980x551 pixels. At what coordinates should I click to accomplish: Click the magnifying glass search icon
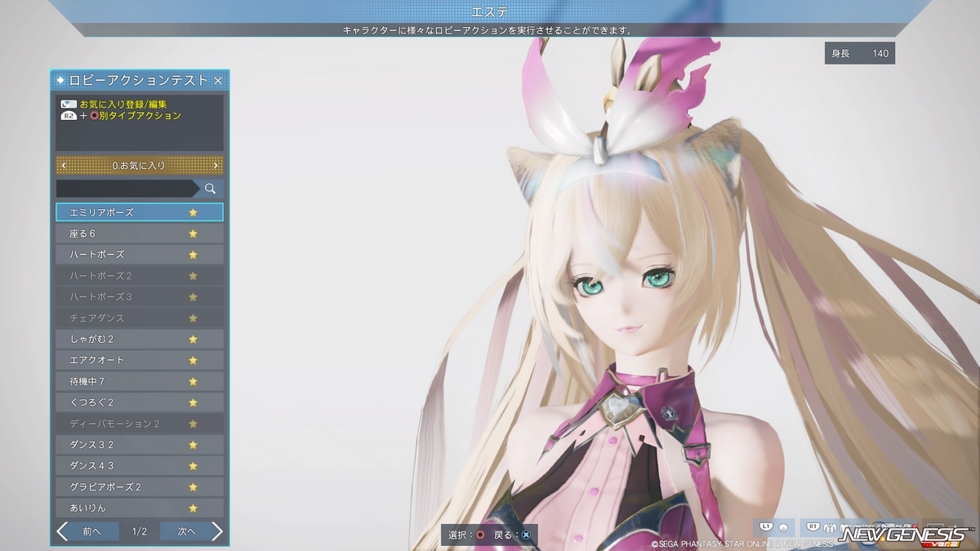[211, 189]
